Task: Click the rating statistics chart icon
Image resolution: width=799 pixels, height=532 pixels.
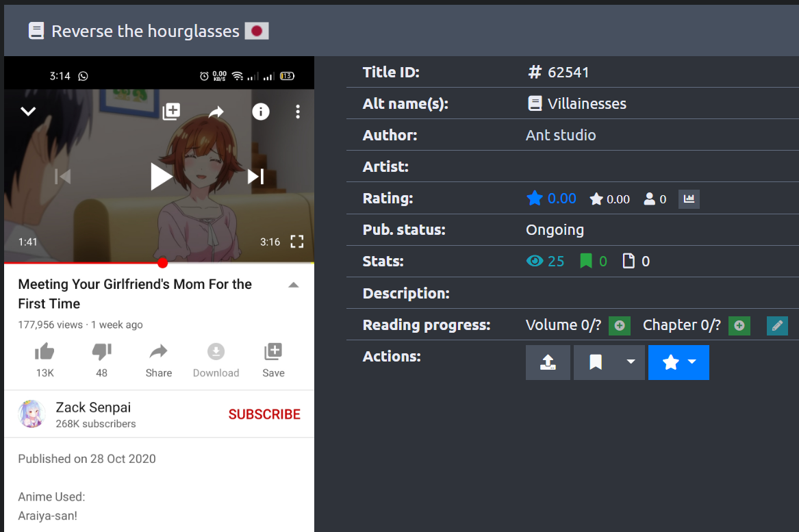Action: click(x=689, y=199)
